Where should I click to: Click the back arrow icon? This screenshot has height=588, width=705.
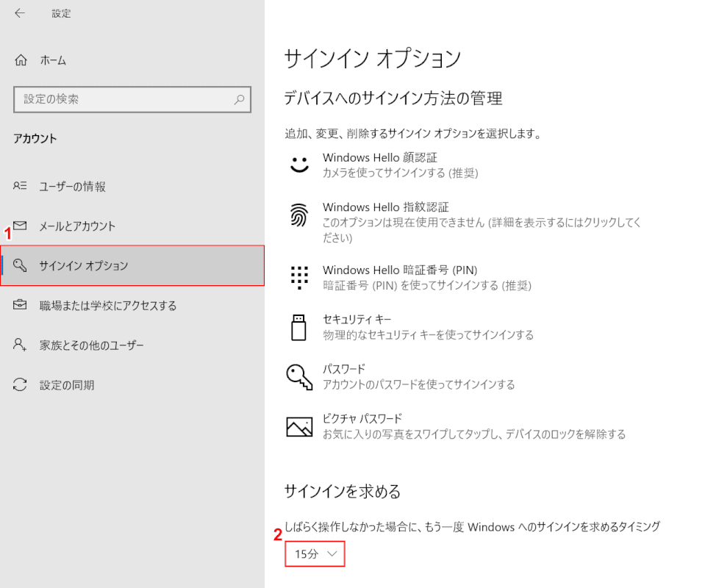coord(20,13)
